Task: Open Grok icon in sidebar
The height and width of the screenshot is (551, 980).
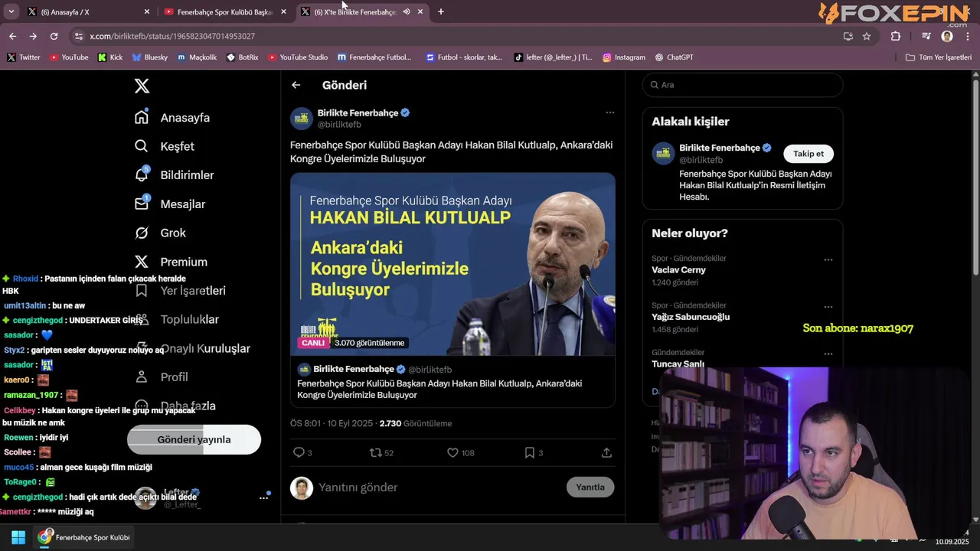Action: pyautogui.click(x=141, y=233)
